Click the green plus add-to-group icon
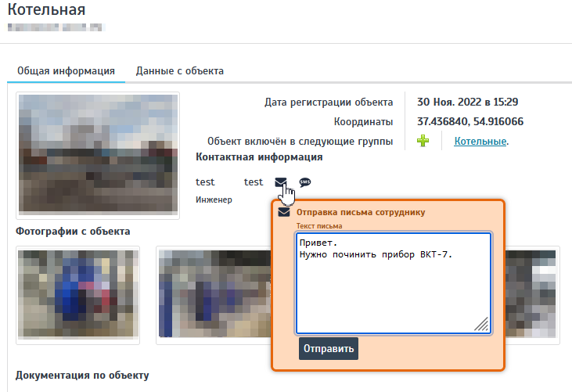This screenshot has height=392, width=572. 423,142
